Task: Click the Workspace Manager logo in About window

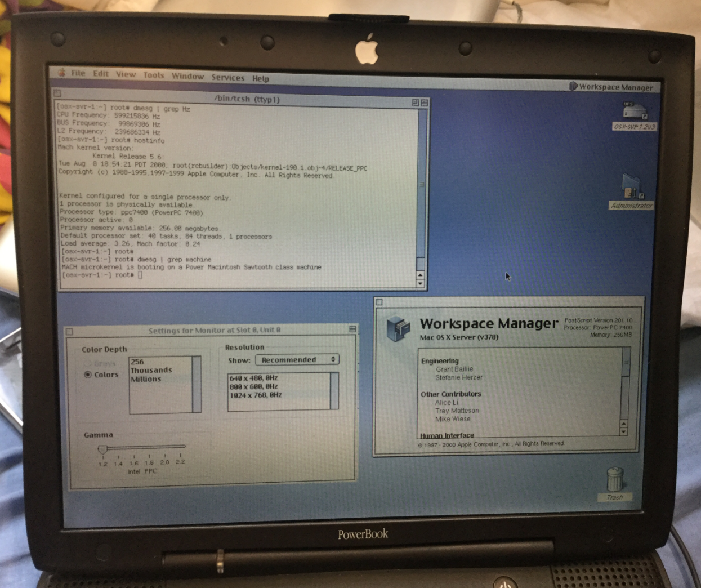Action: tap(398, 328)
